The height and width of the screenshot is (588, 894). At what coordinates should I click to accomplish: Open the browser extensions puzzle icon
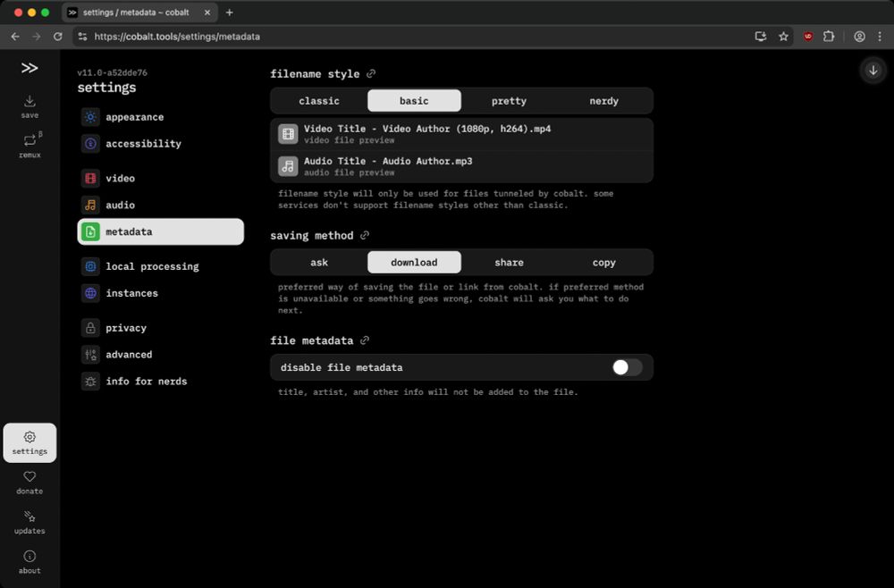829,37
